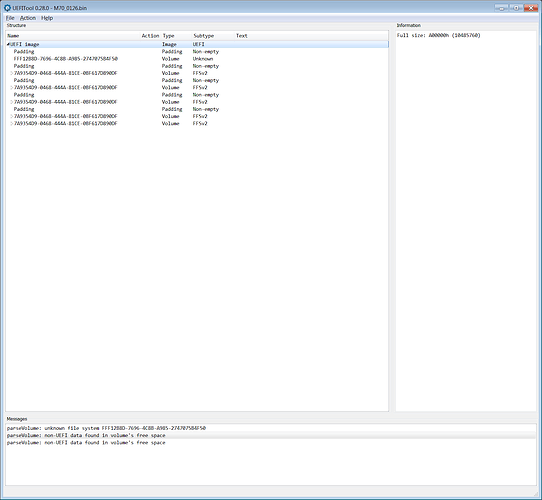Expand the third 7A9354D9 FFSv2 volume

click(x=11, y=102)
